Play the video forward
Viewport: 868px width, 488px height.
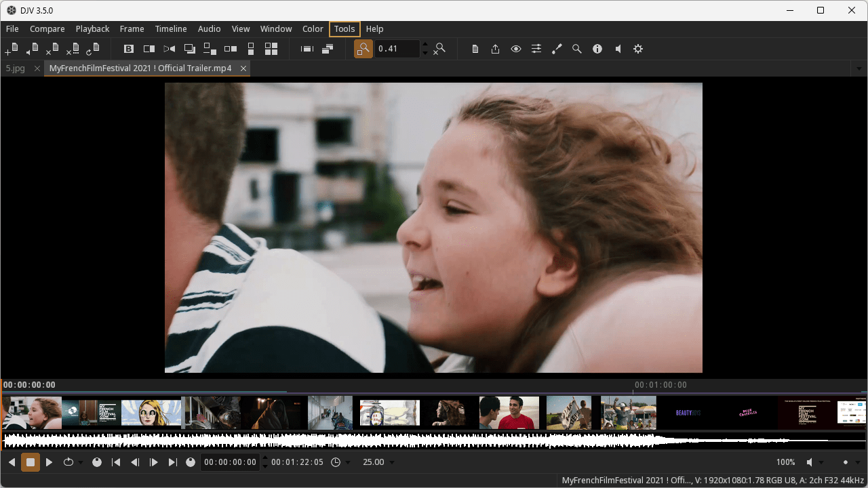click(x=50, y=462)
